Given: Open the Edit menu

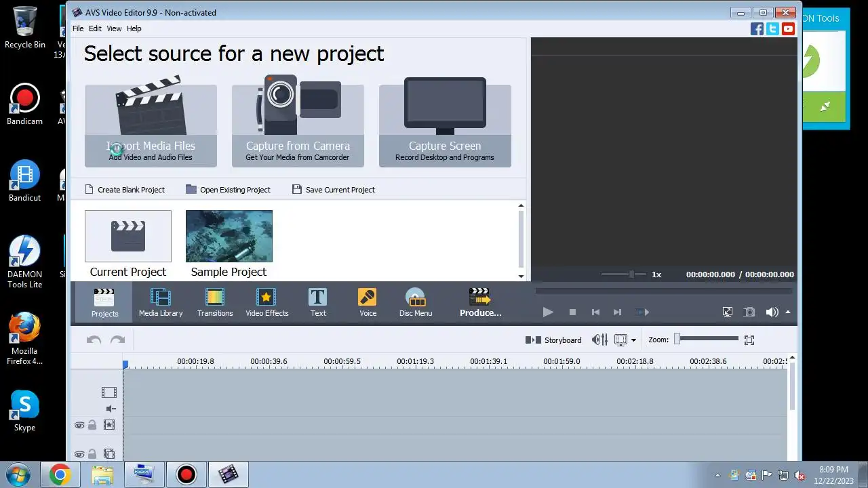Looking at the screenshot, I should tap(95, 28).
